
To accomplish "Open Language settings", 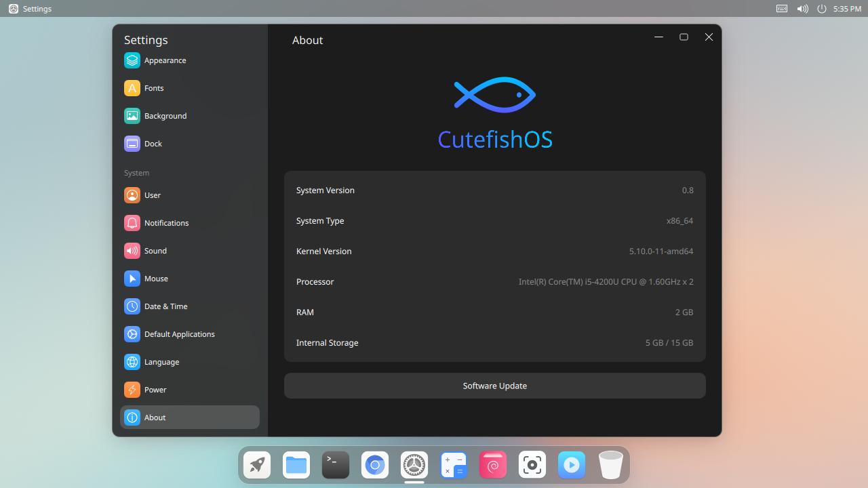I will point(190,362).
